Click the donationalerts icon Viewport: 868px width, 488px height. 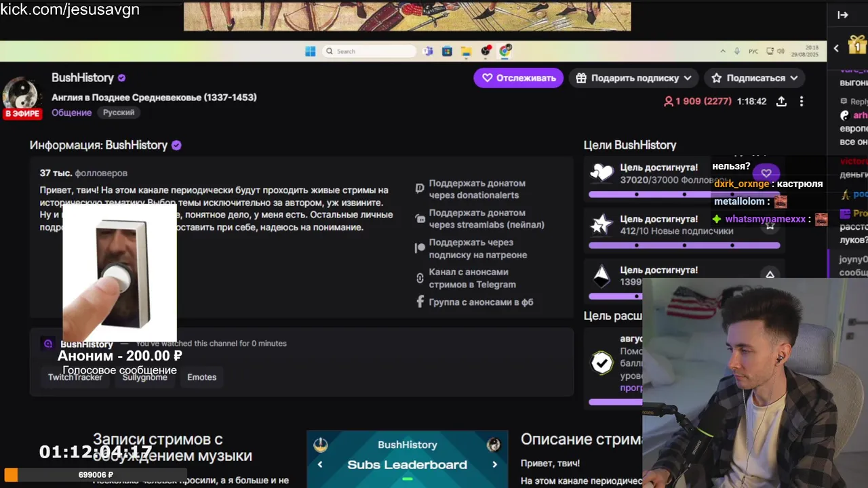pyautogui.click(x=420, y=189)
